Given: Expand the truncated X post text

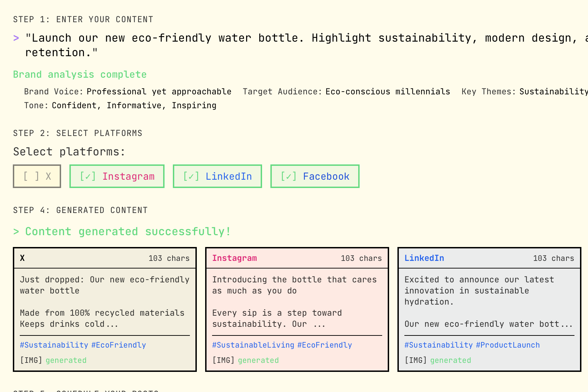Looking at the screenshot, I should (112, 324).
